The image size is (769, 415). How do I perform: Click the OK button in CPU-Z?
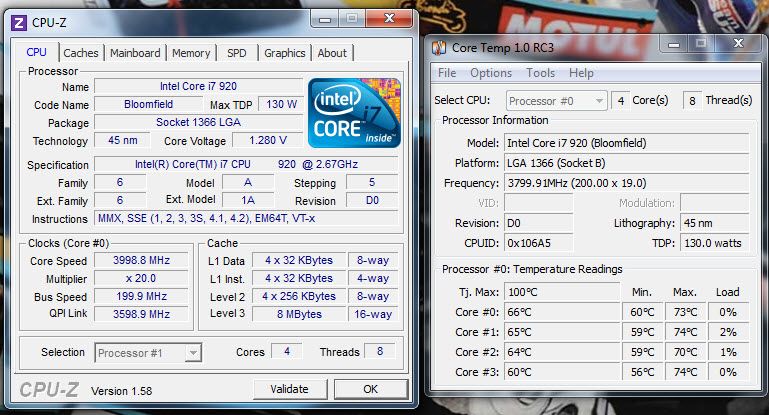(371, 389)
